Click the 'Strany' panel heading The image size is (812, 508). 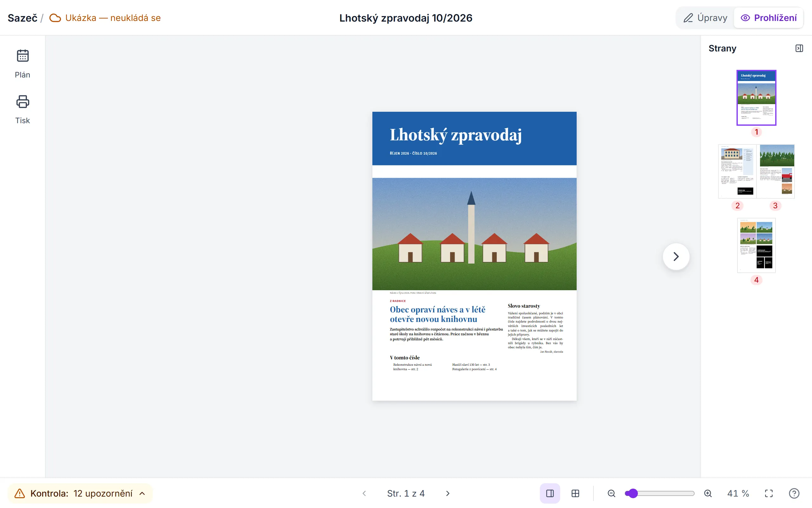point(722,48)
